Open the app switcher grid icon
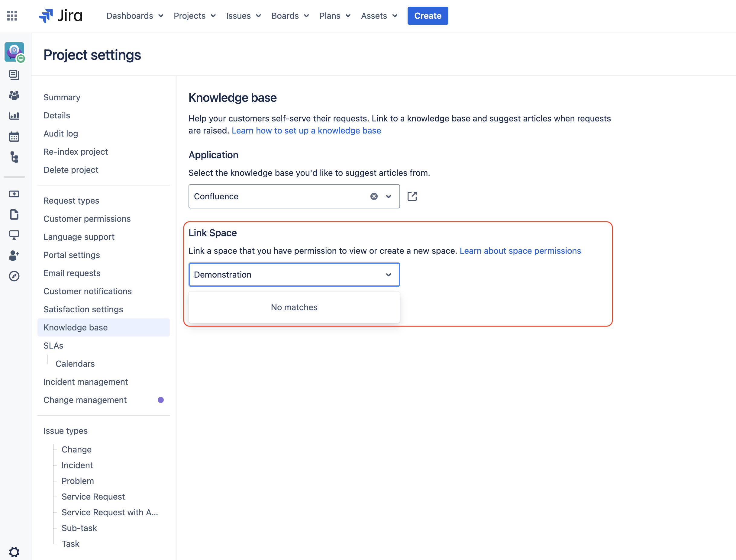The image size is (736, 560). point(12,16)
